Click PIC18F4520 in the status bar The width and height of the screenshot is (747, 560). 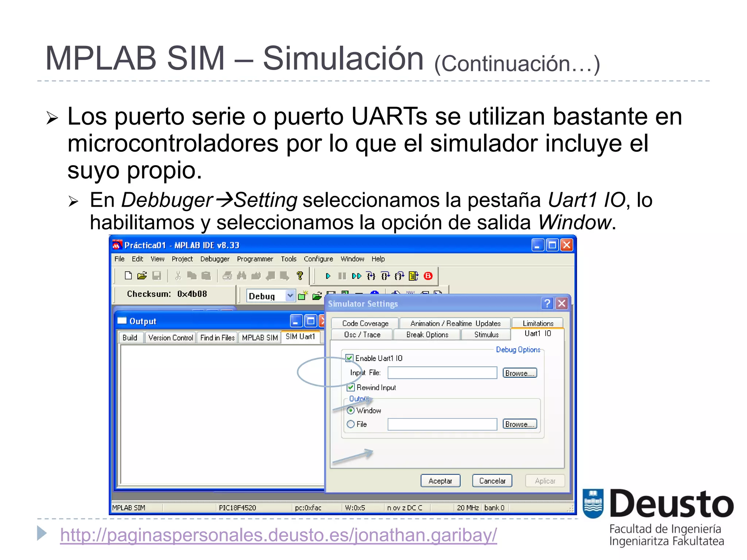(x=237, y=507)
